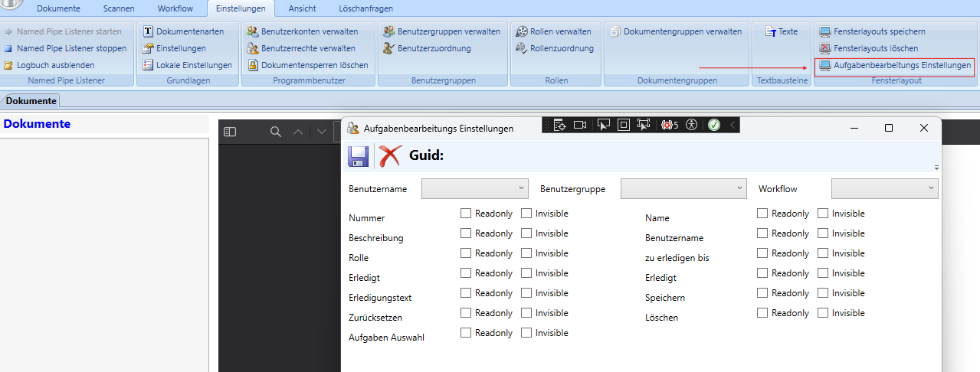Select the Dokumente document tab below the ribbon
The width and height of the screenshot is (980, 372).
31,101
